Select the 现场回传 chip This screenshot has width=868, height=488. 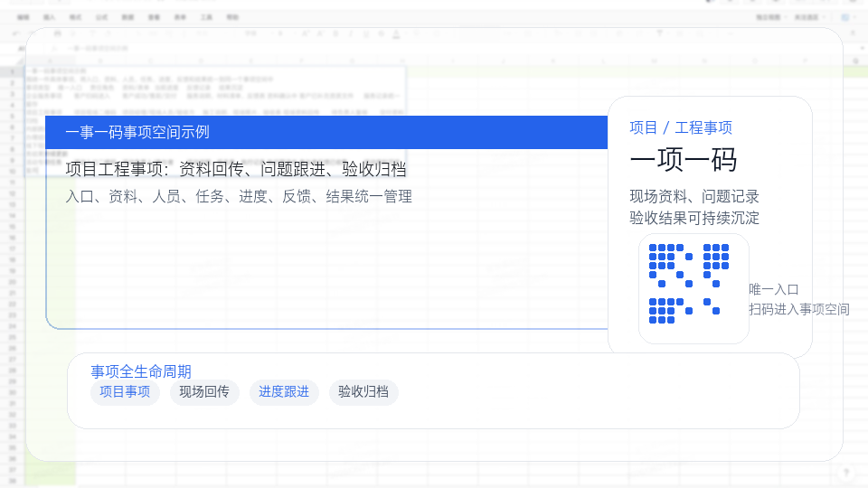pyautogui.click(x=204, y=392)
